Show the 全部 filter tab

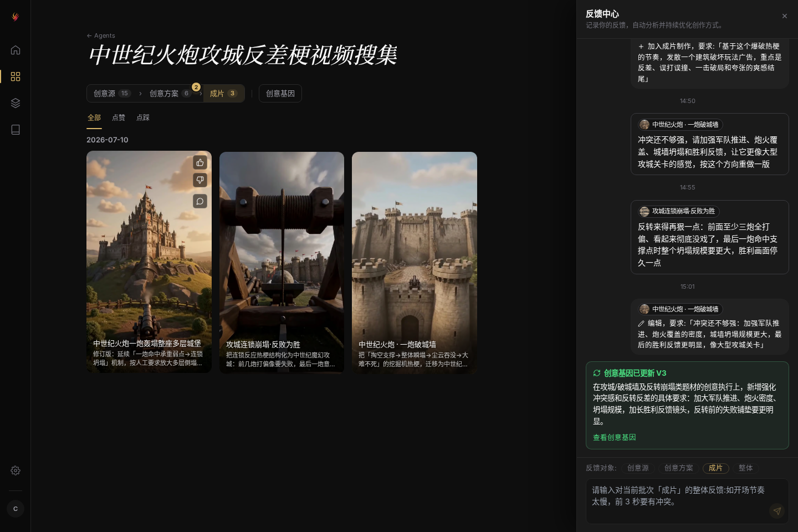(x=94, y=117)
